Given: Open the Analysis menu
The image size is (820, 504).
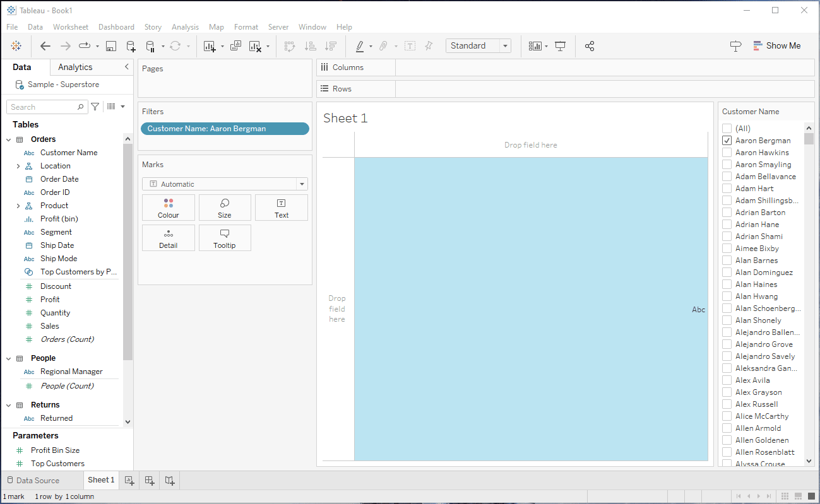Looking at the screenshot, I should [185, 27].
